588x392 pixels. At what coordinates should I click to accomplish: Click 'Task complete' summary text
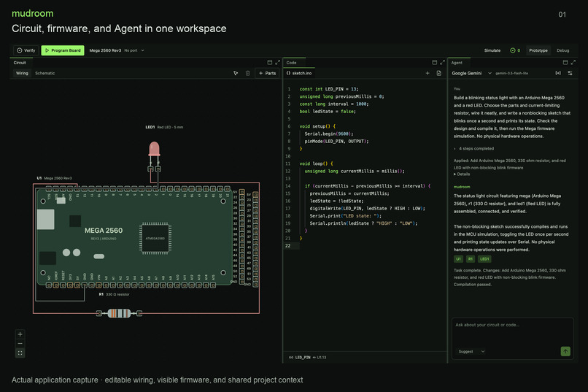(510, 277)
